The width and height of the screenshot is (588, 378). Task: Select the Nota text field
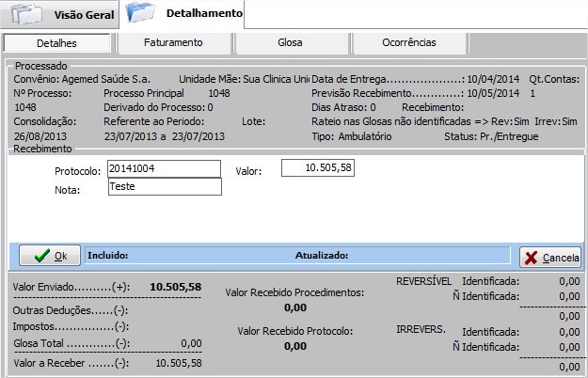164,187
